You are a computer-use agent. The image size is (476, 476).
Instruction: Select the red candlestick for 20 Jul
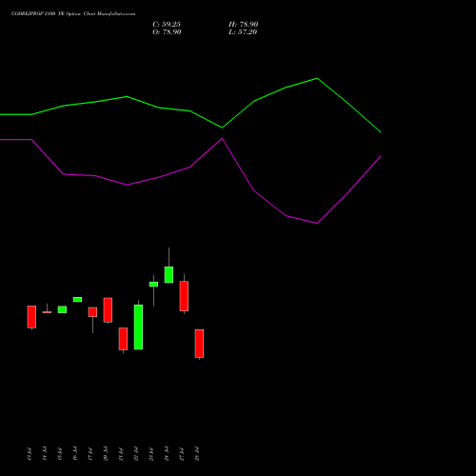coord(108,310)
